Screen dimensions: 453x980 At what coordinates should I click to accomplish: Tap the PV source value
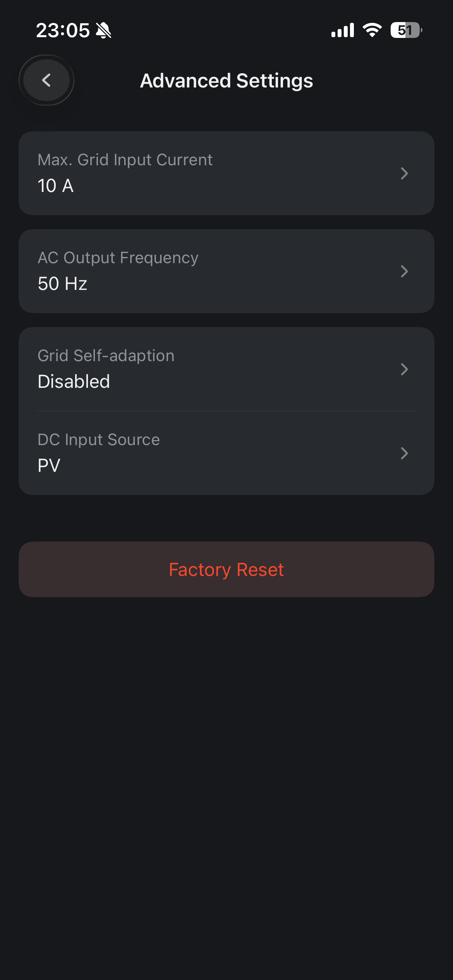49,466
